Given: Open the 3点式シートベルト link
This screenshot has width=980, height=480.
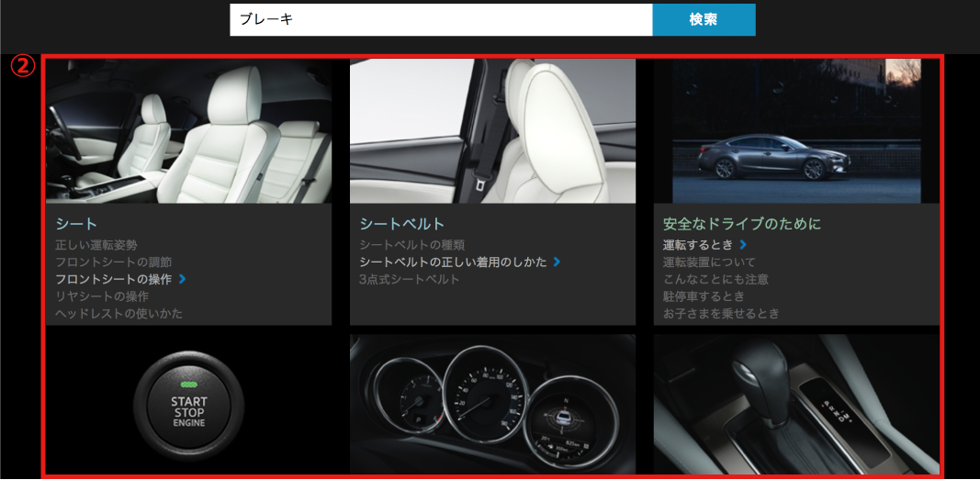Looking at the screenshot, I should 409,279.
